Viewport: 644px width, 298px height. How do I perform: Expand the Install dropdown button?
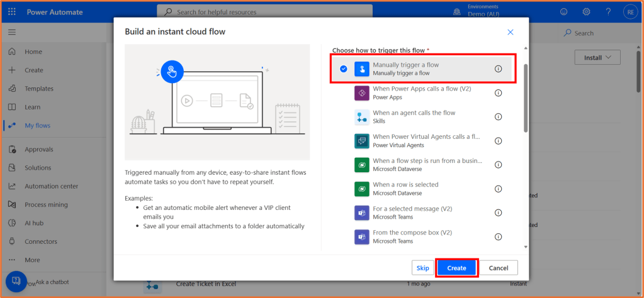(x=597, y=57)
